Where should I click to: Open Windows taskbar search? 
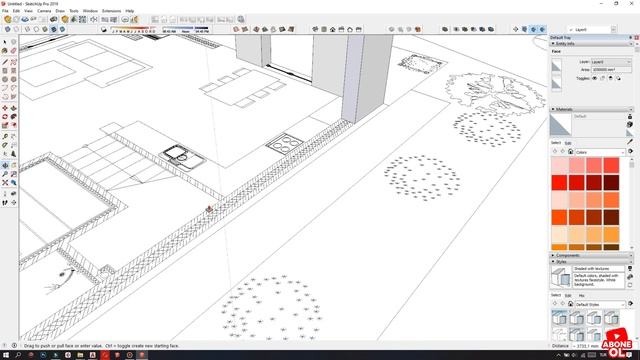tap(18, 355)
